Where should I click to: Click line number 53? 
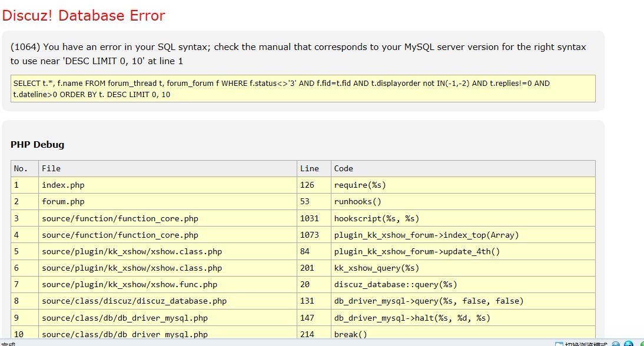[x=314, y=201]
